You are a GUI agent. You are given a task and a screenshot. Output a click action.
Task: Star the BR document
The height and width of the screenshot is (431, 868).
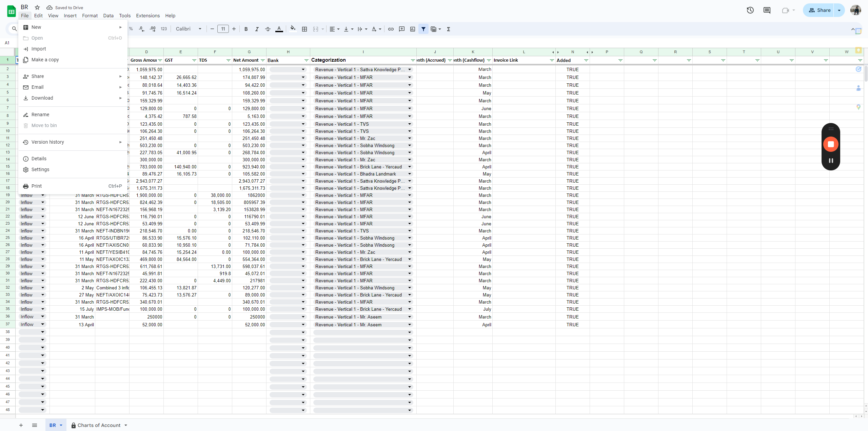click(x=37, y=7)
